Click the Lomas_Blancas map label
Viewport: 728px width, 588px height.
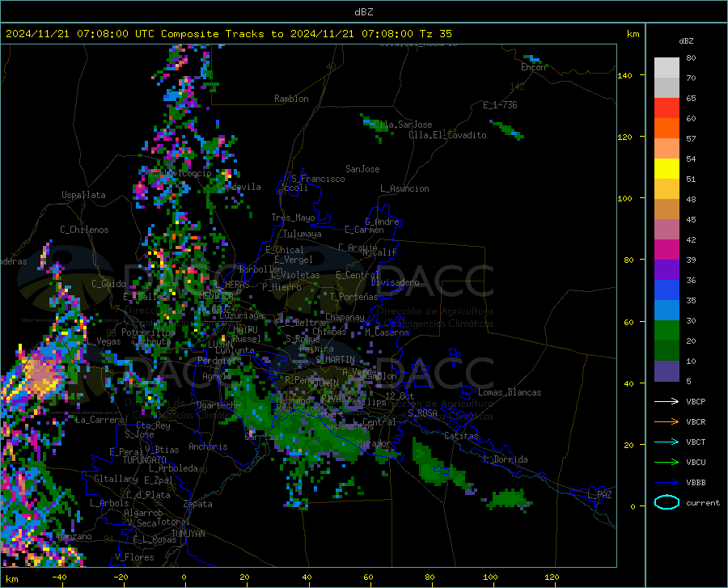(510, 392)
